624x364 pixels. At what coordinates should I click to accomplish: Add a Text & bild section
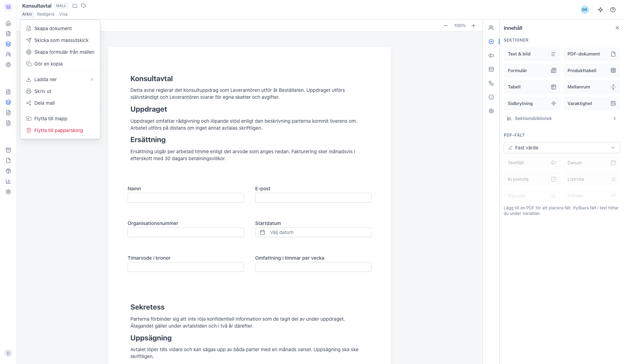click(x=532, y=54)
